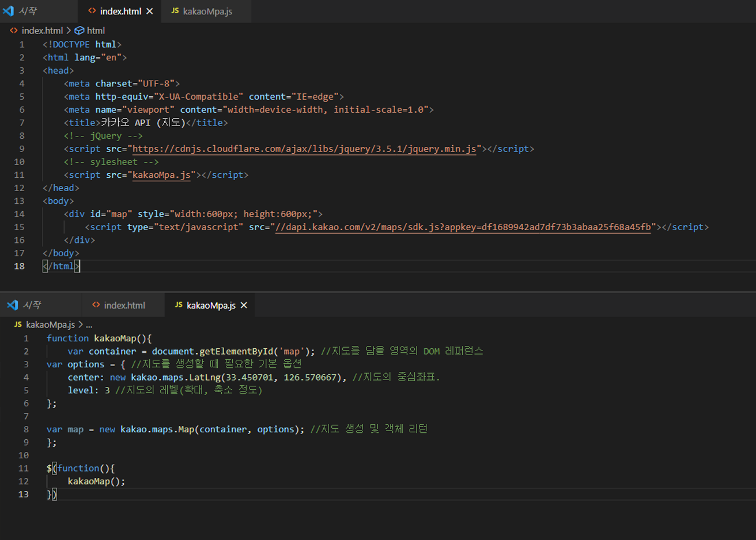Click comment 지도의 중심좌표

click(x=396, y=378)
